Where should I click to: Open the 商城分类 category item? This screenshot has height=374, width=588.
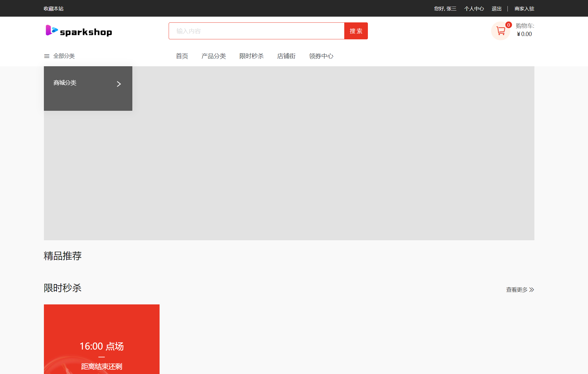pos(88,83)
